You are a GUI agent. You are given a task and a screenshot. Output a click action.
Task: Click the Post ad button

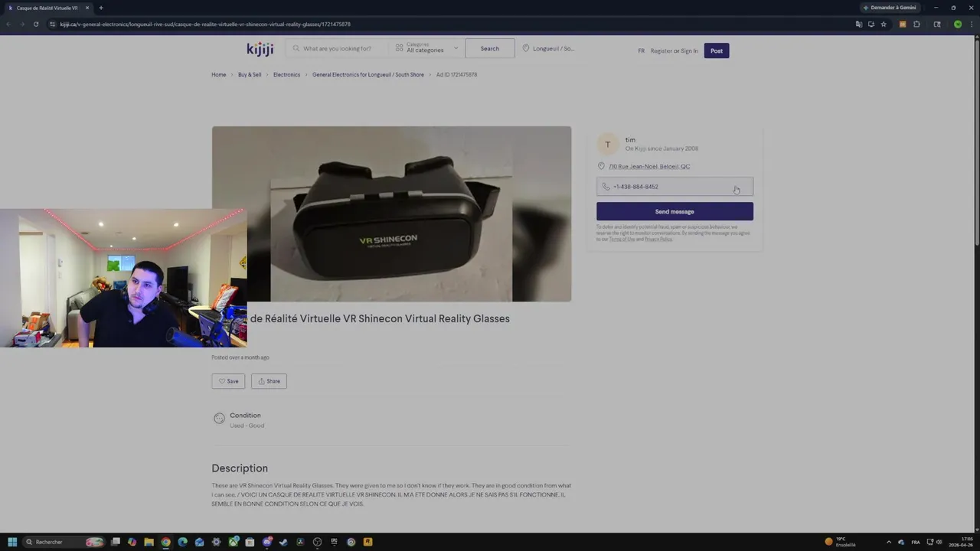(717, 51)
